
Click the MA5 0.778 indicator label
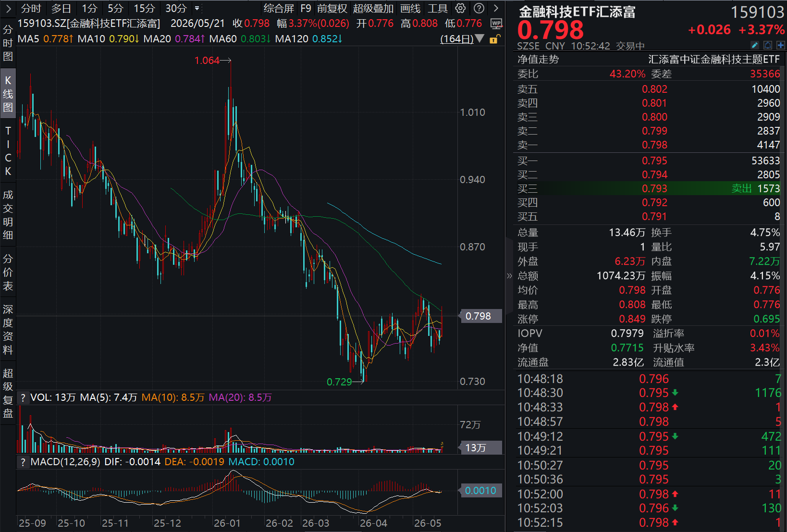pos(45,39)
